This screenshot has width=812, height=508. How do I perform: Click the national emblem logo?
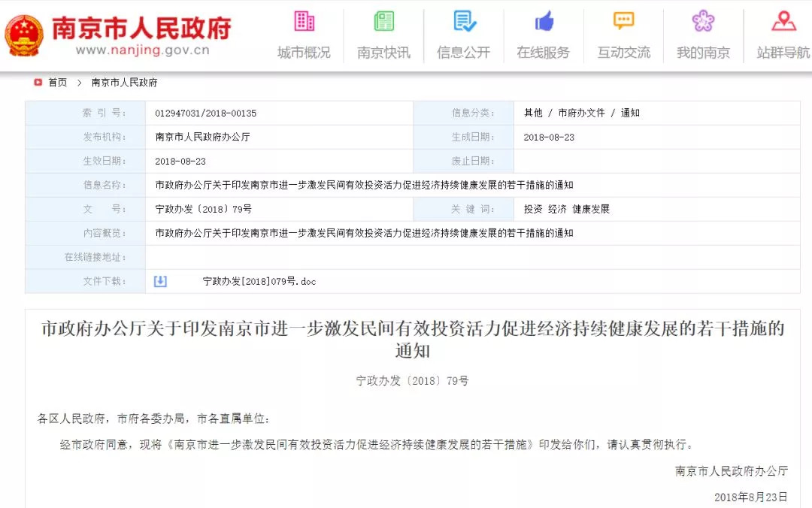point(24,36)
